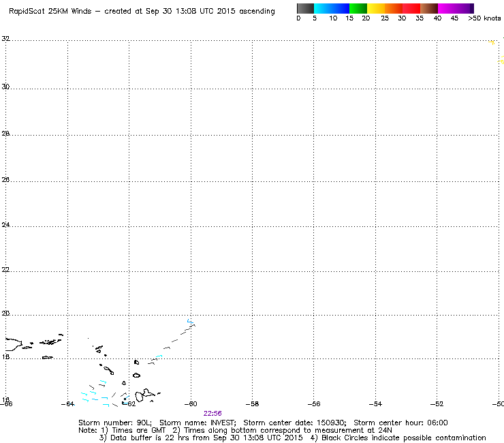Click the latitude label 20
The width and height of the screenshot is (504, 443).
click(5, 313)
